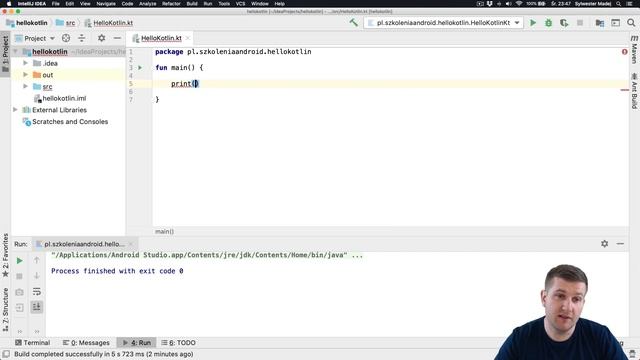The width and height of the screenshot is (640, 360).
Task: Toggle the 7: Structure side tab
Action: [x=5, y=309]
